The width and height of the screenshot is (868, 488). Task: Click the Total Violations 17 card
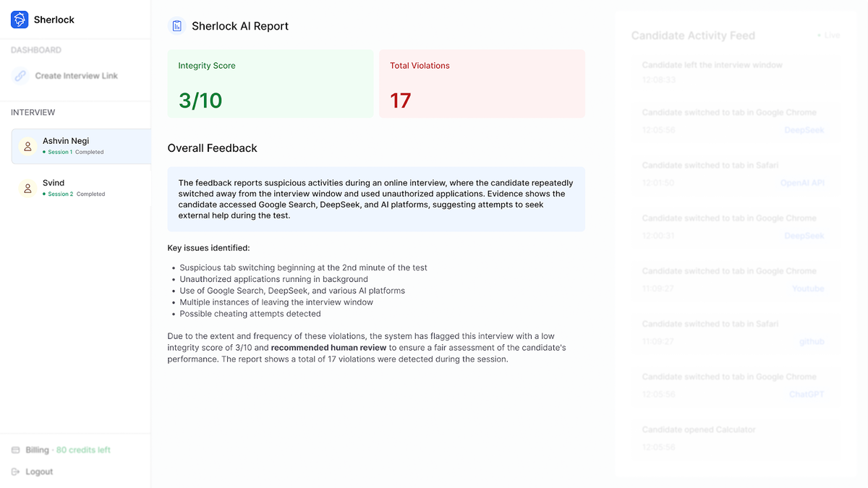(x=482, y=83)
